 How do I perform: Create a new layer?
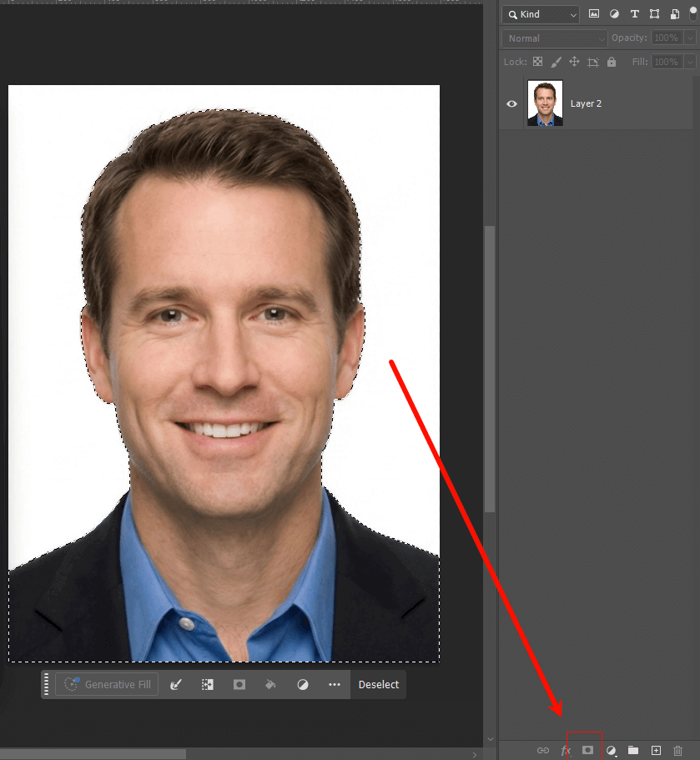(x=656, y=750)
